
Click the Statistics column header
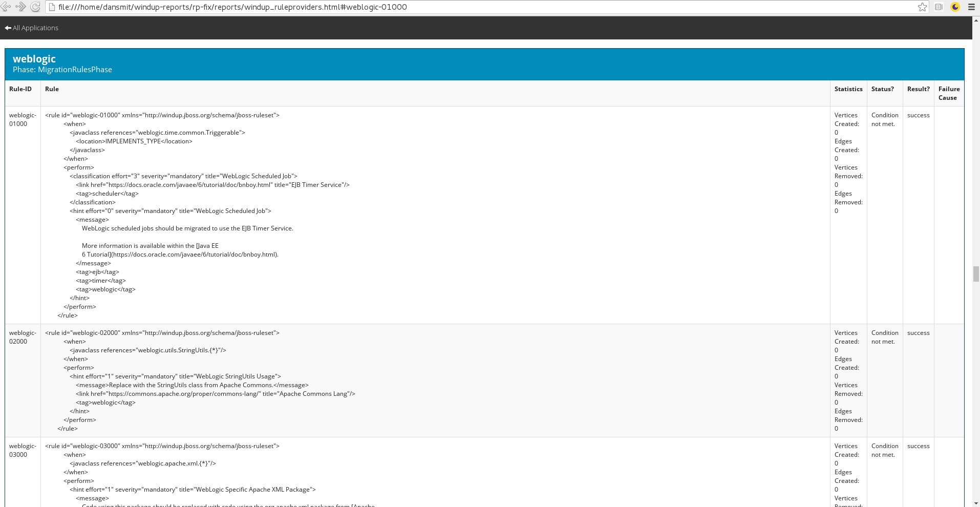tap(848, 89)
